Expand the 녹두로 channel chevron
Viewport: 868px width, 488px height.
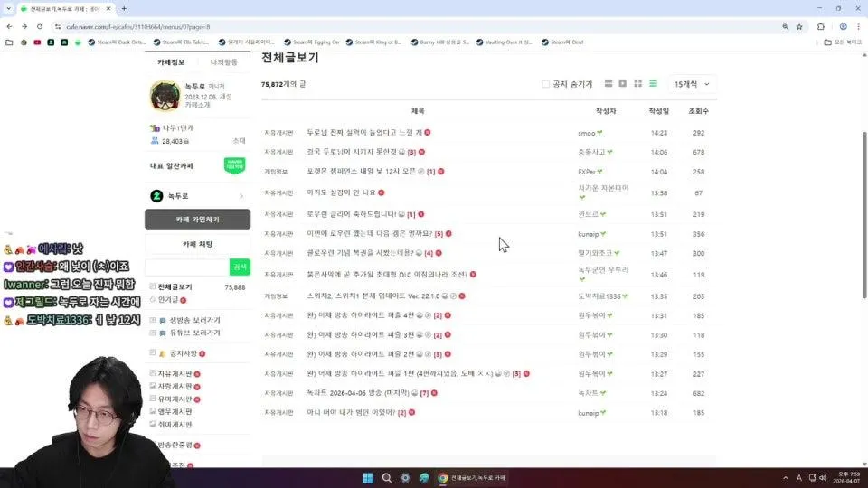pyautogui.click(x=241, y=196)
